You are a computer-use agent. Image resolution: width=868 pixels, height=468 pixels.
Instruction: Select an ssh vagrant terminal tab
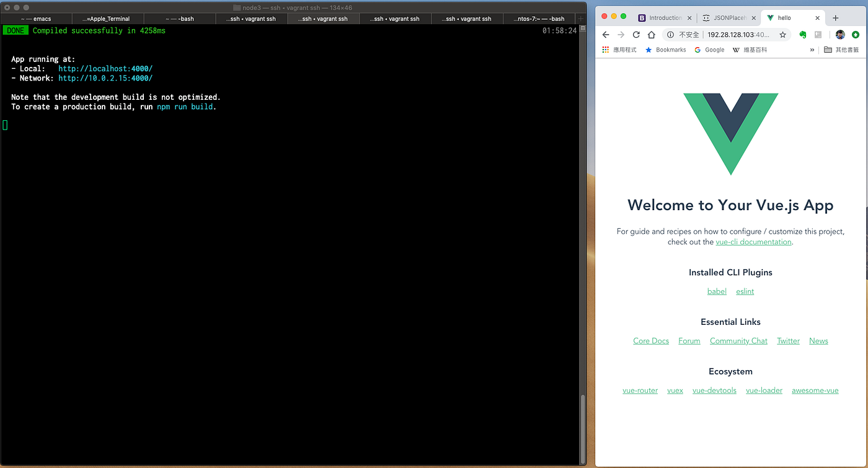coord(251,18)
